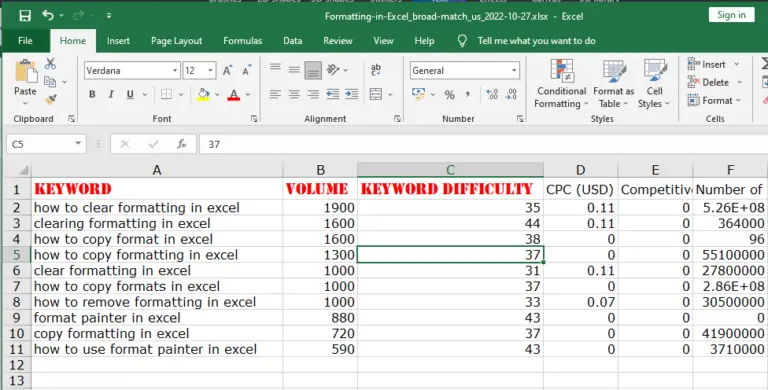
Task: Decrease font size with smaller A icon
Action: [x=247, y=71]
